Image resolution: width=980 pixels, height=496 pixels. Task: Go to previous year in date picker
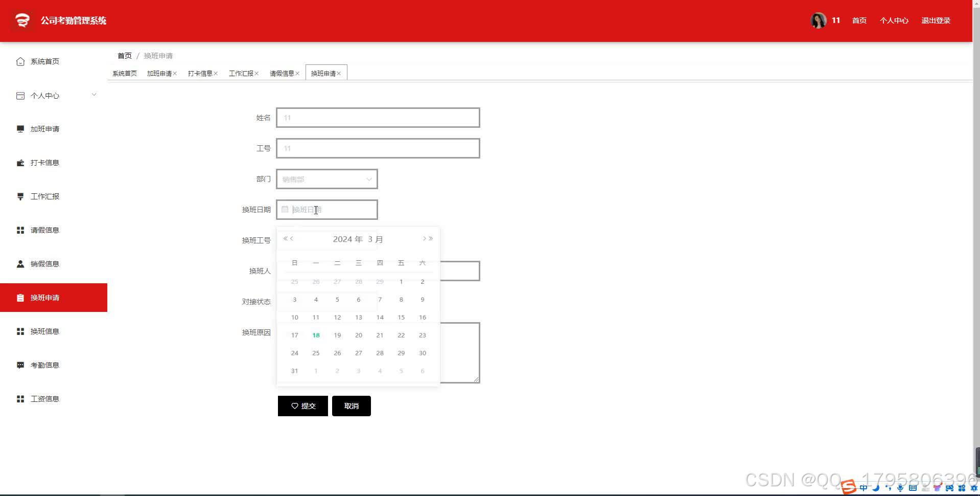click(285, 238)
